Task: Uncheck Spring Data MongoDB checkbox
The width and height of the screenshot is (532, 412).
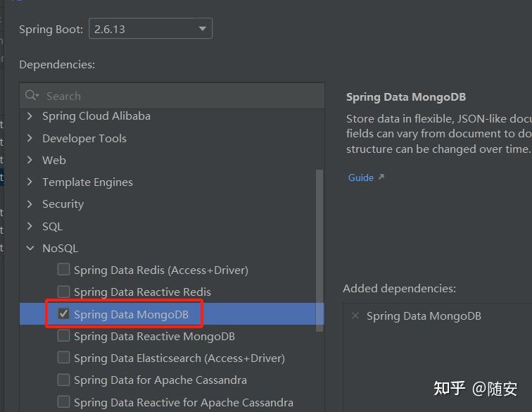Action: (x=63, y=314)
